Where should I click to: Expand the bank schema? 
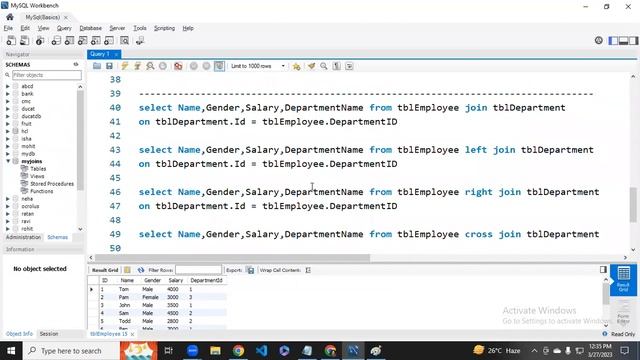(8, 94)
